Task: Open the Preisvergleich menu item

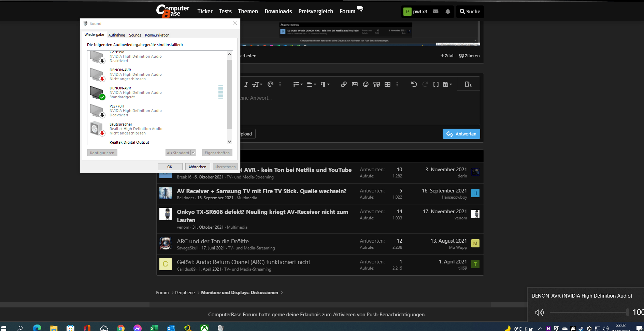Action: [x=316, y=11]
